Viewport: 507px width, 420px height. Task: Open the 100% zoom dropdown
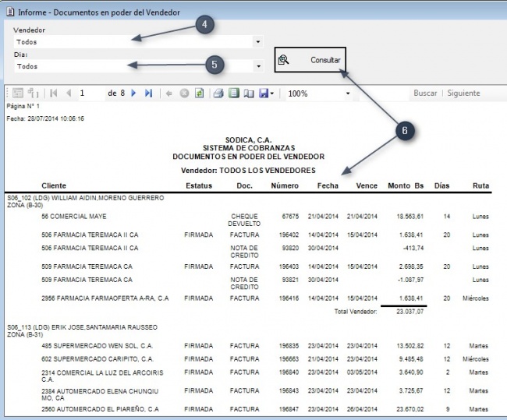(x=348, y=94)
